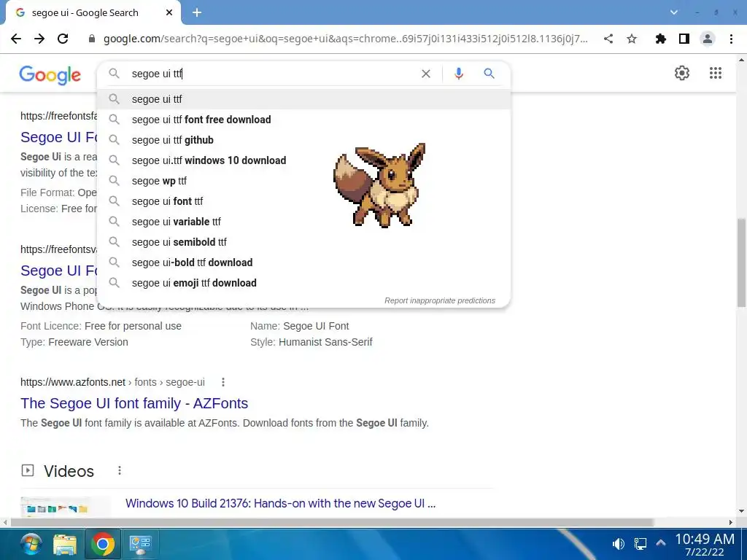Submit search with blue magnifier button

click(x=489, y=74)
